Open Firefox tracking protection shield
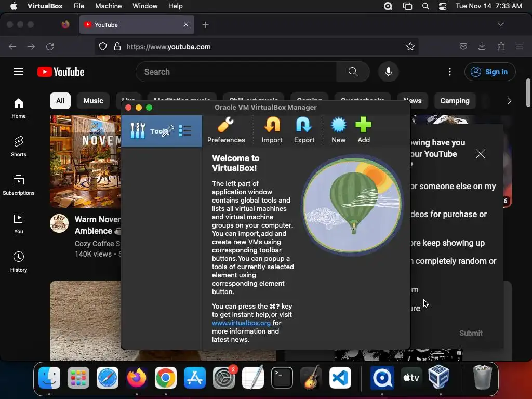 [103, 46]
